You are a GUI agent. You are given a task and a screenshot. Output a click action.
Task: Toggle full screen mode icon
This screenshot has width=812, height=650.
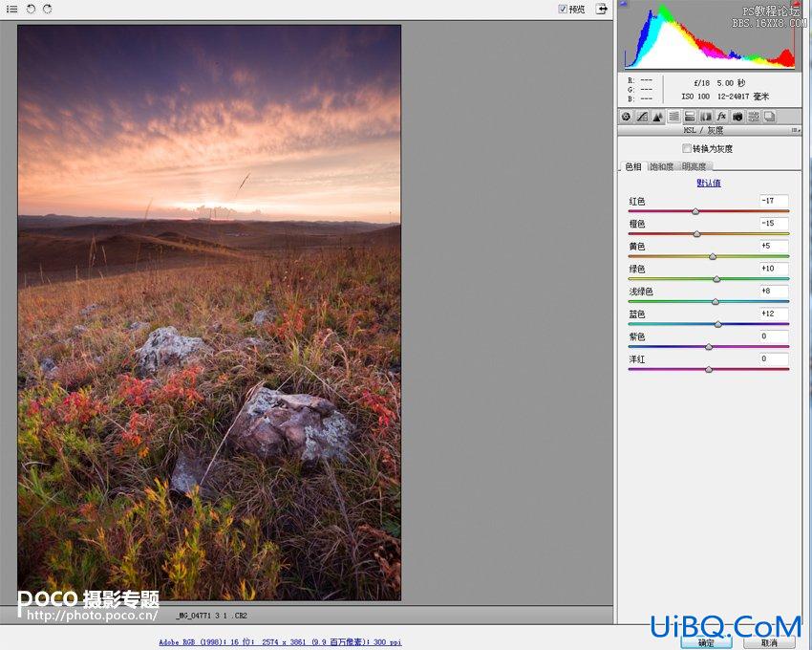pyautogui.click(x=601, y=9)
